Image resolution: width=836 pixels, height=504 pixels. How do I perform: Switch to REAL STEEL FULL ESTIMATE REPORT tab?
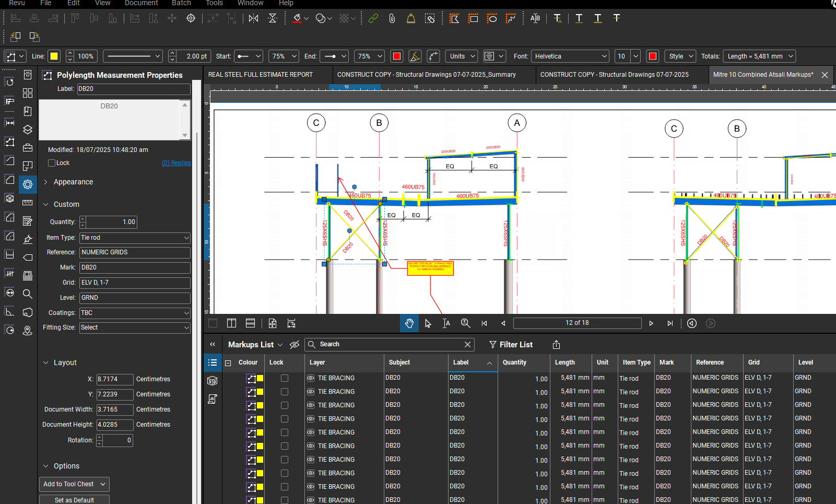(261, 75)
